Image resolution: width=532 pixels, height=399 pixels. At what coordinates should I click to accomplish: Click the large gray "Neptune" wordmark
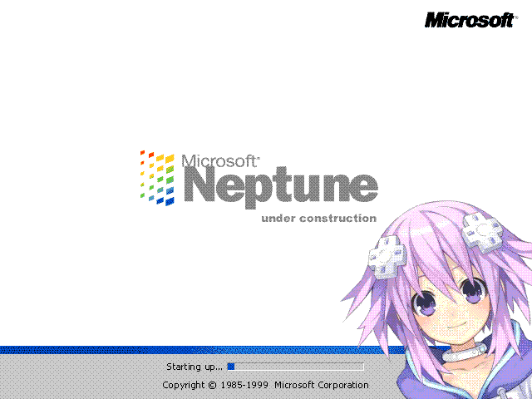pyautogui.click(x=281, y=187)
